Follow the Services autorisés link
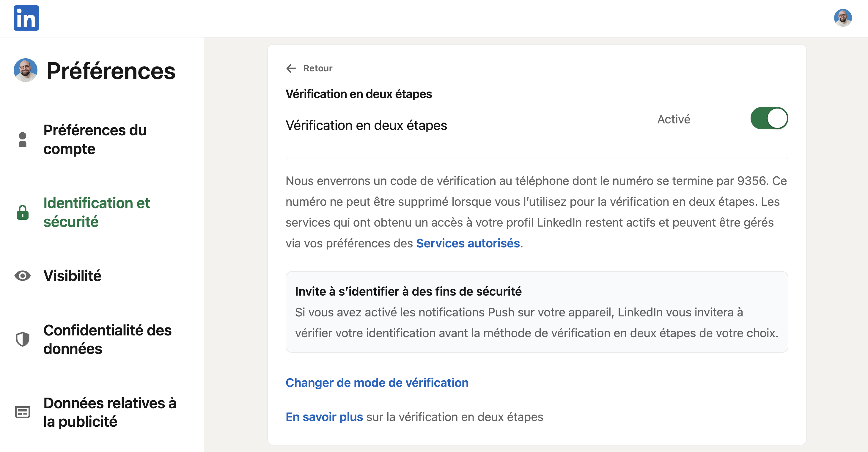The width and height of the screenshot is (868, 452). [468, 243]
